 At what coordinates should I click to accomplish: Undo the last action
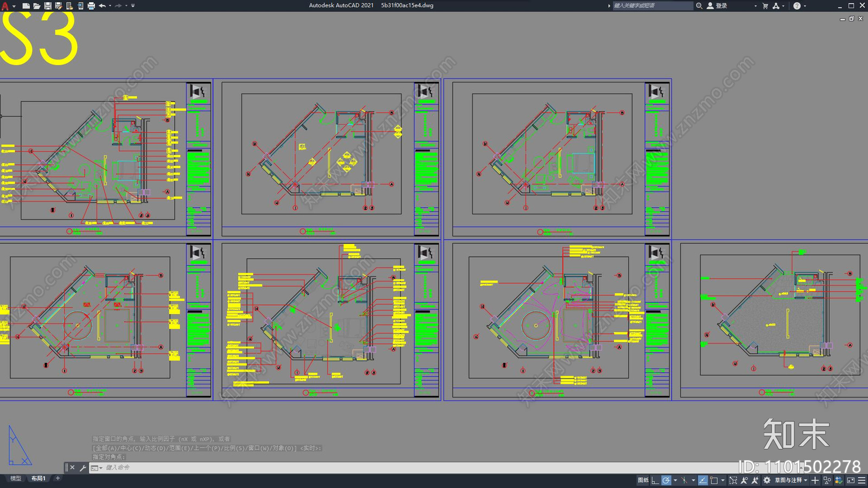(102, 6)
